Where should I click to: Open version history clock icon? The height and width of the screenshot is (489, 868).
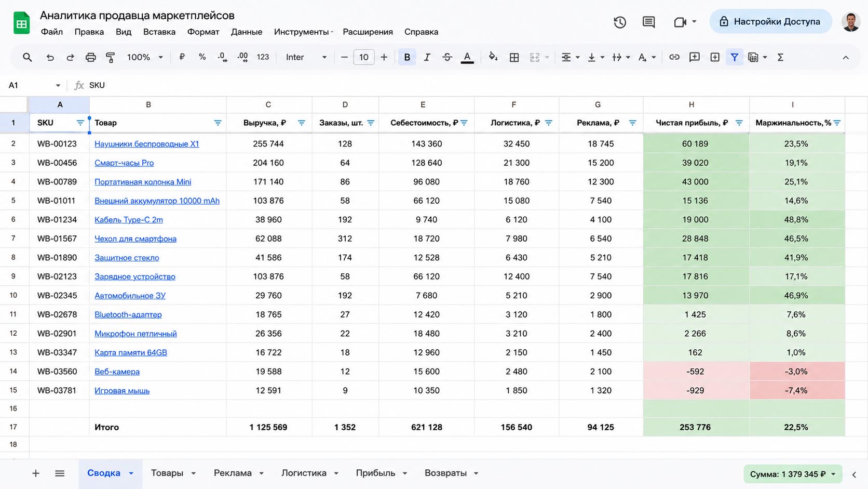620,22
